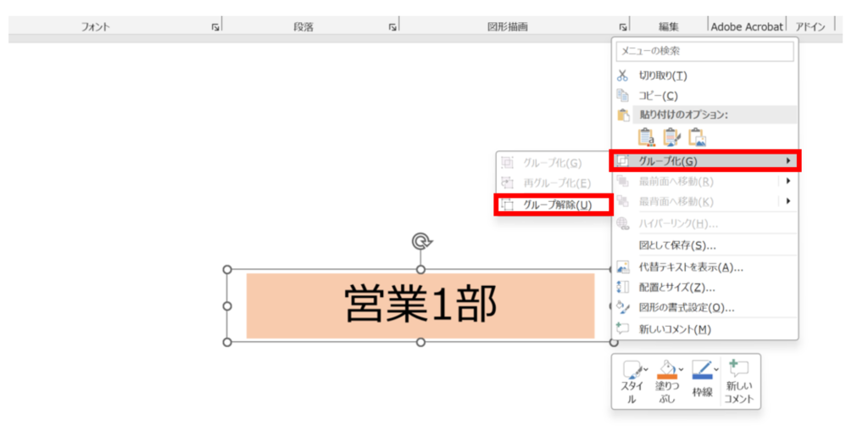Open 図形の書式設定(O)... option
Viewport: 868px width, 426px height.
click(x=686, y=307)
